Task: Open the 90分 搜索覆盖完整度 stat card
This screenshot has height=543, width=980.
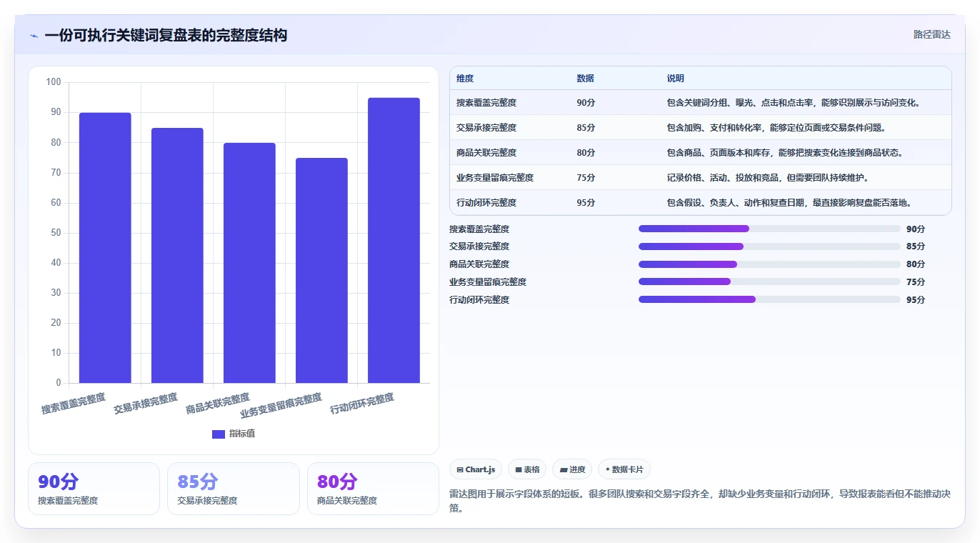Action: (x=94, y=489)
